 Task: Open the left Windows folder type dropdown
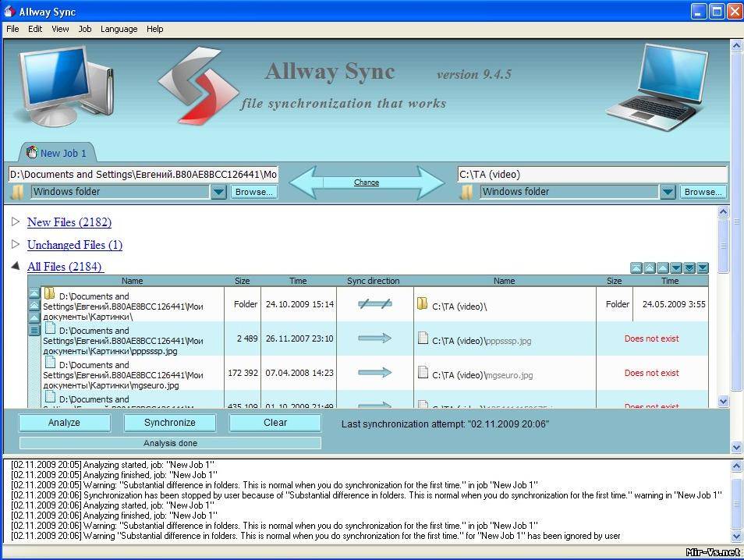pyautogui.click(x=218, y=192)
